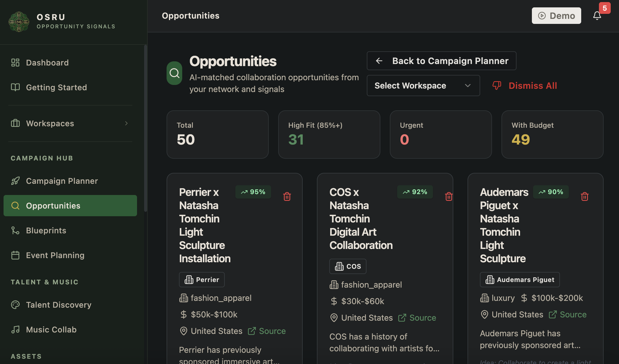Screen dimensions: 619x364
Task: Click the green search icon beside Opportunities heading
Action: pos(175,73)
